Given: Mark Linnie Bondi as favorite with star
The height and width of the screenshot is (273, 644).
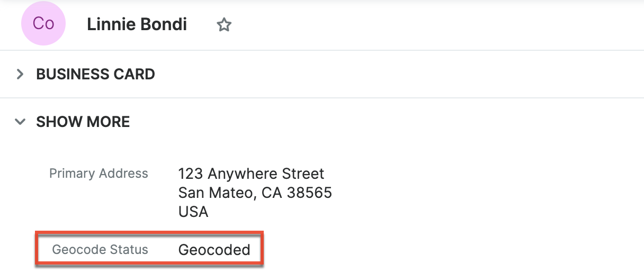Looking at the screenshot, I should tap(224, 25).
